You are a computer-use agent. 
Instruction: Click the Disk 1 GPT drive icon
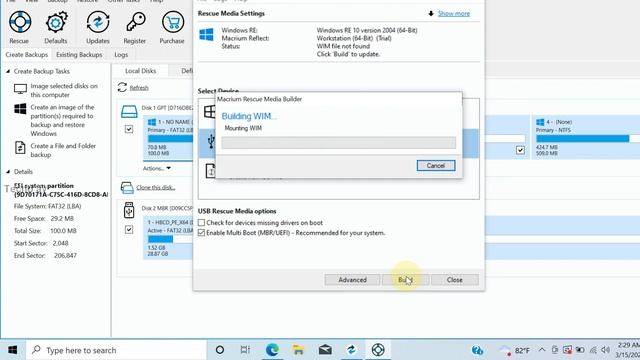[x=129, y=111]
